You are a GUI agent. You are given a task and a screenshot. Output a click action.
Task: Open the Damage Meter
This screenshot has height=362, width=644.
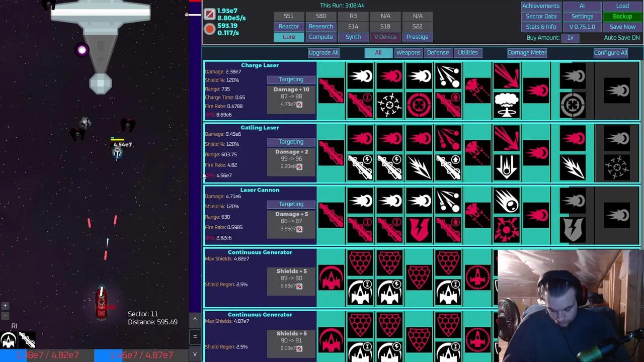coord(527,52)
